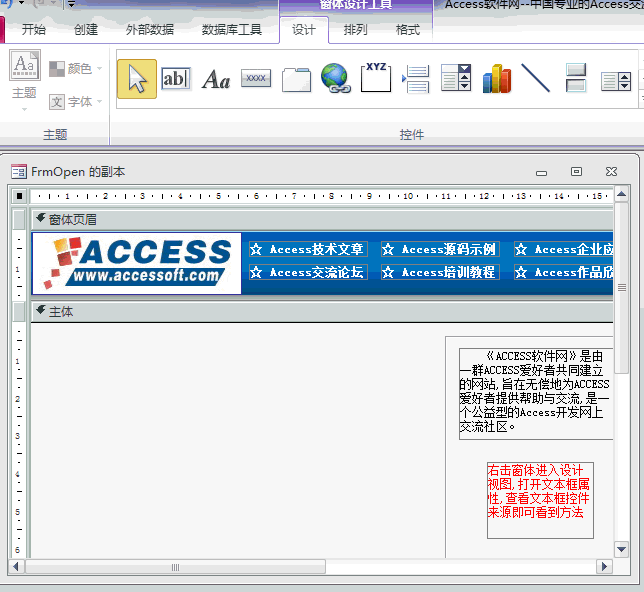Pick the Toggle Button control
The width and height of the screenshot is (644, 592).
(x=576, y=77)
